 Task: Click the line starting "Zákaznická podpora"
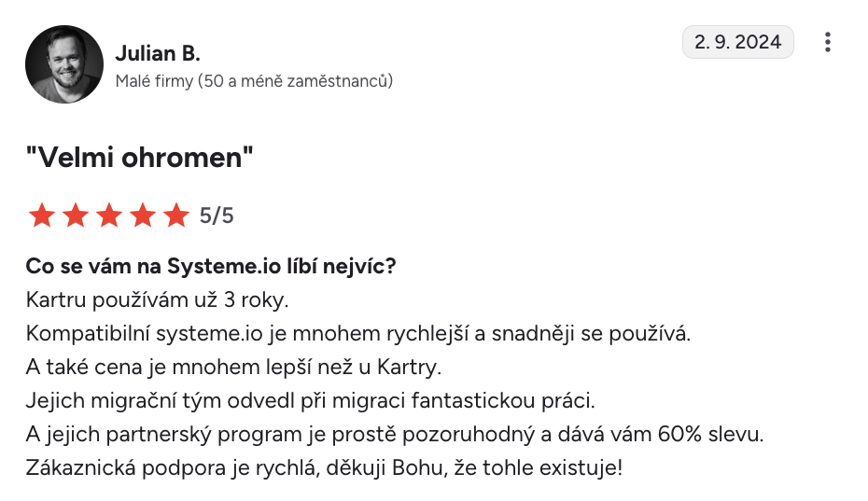point(324,466)
